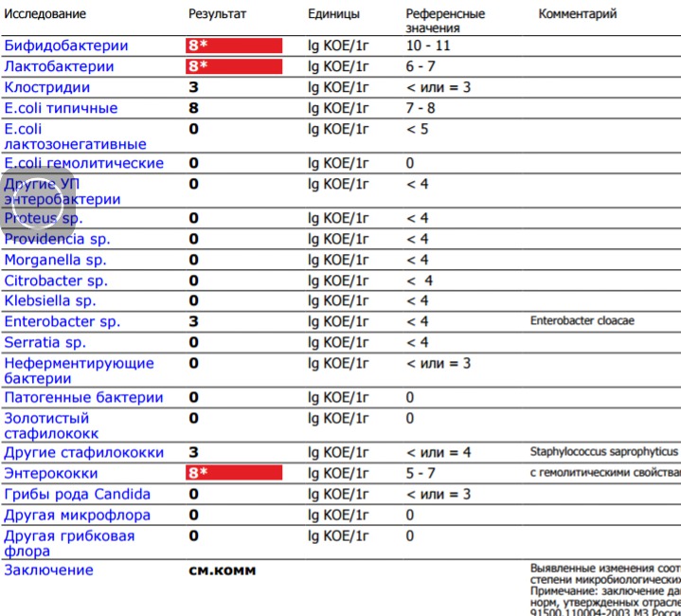
Task: Open the Лактобактерии link
Action: (x=59, y=66)
